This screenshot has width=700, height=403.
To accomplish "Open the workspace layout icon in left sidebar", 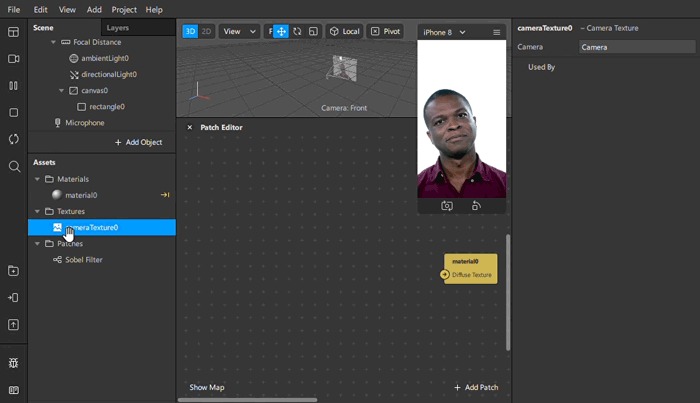I will coord(13,32).
